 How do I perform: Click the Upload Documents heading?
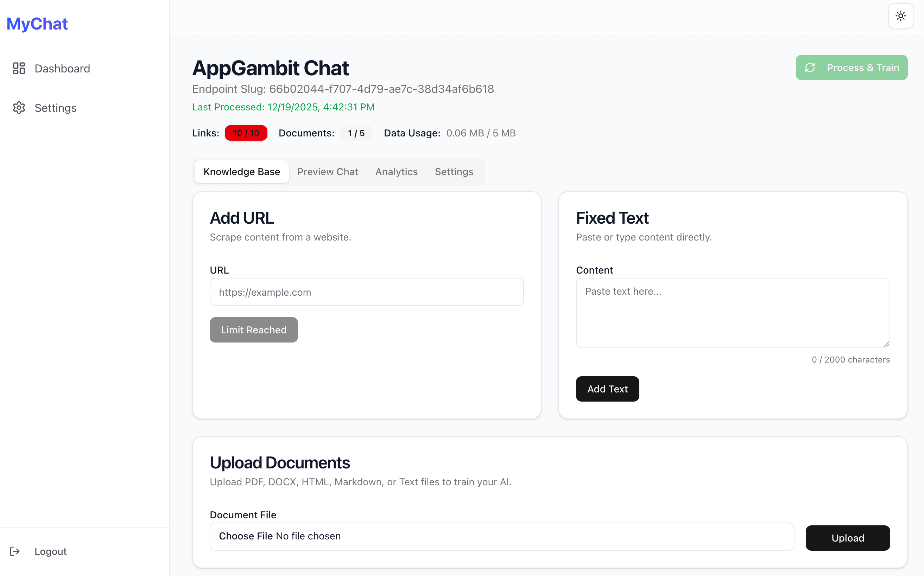(x=280, y=463)
